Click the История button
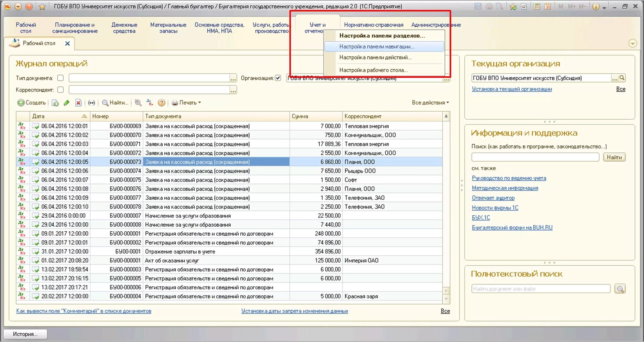 [25, 334]
